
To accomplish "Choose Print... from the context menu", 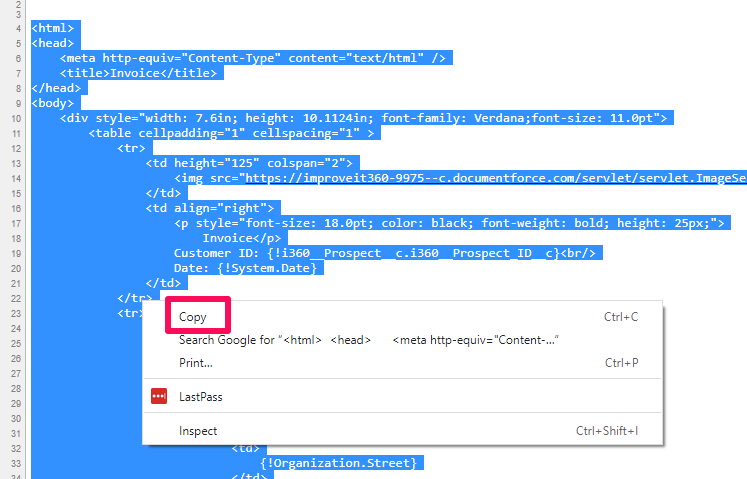I will coord(403,363).
